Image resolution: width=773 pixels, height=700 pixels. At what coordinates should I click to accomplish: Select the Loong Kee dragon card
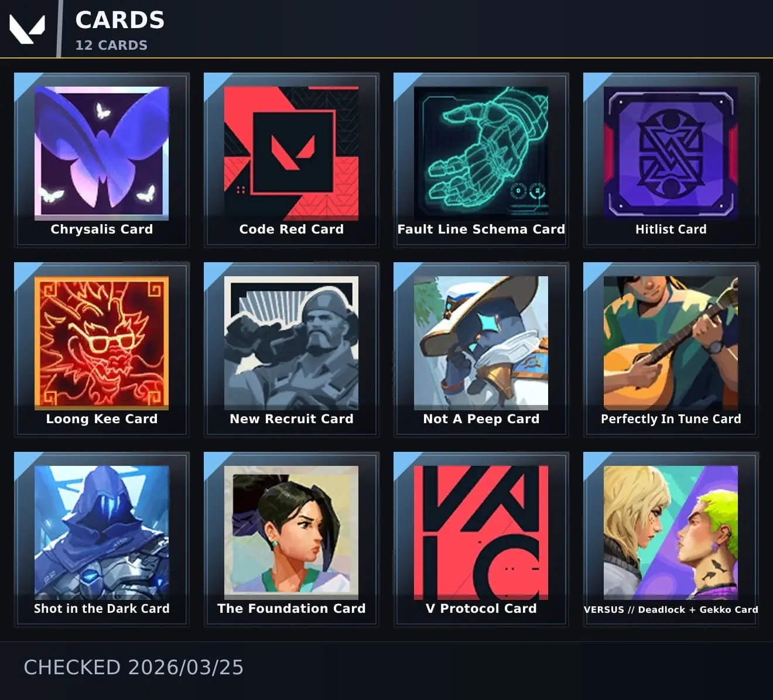[x=101, y=343]
